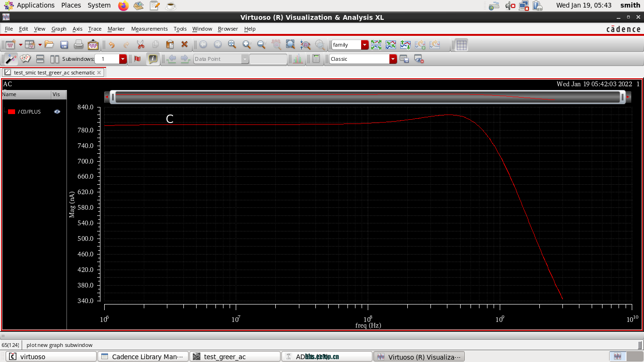Choose the vertical subwindow layout icon

point(55,59)
